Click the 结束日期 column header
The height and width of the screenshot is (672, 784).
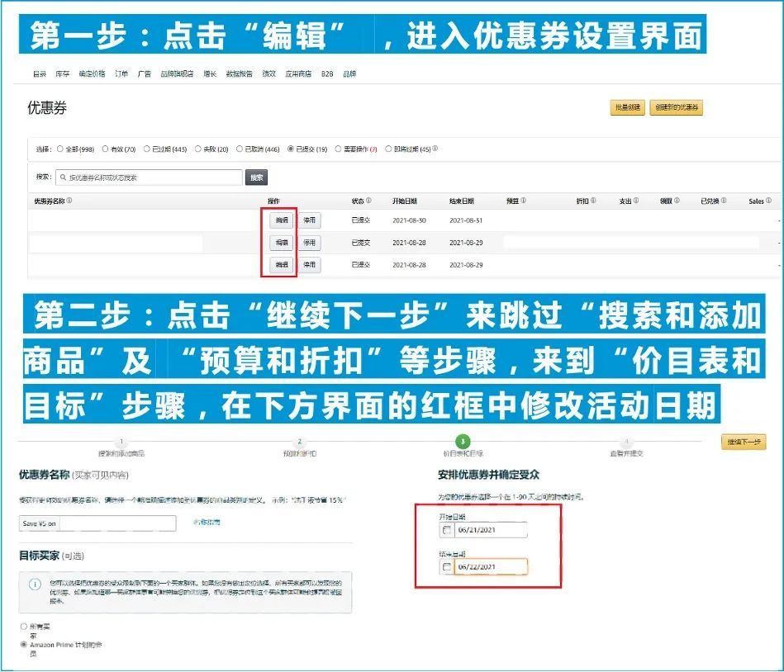point(462,201)
